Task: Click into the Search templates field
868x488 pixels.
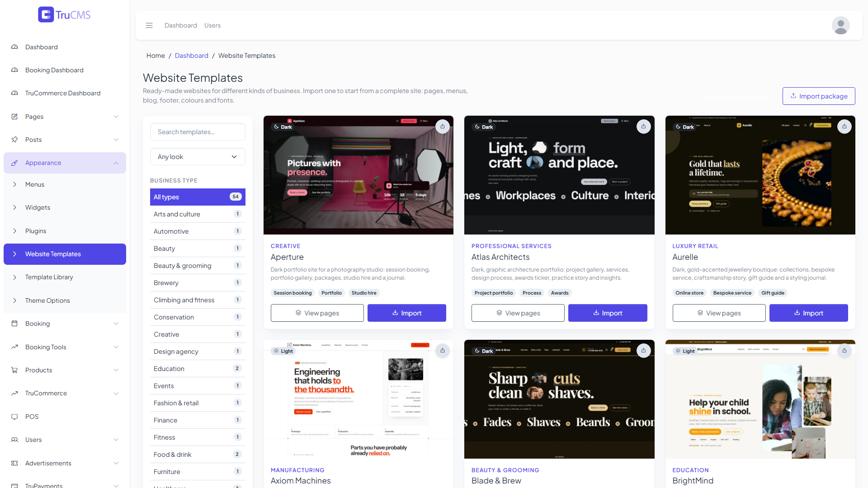Action: pos(198,132)
